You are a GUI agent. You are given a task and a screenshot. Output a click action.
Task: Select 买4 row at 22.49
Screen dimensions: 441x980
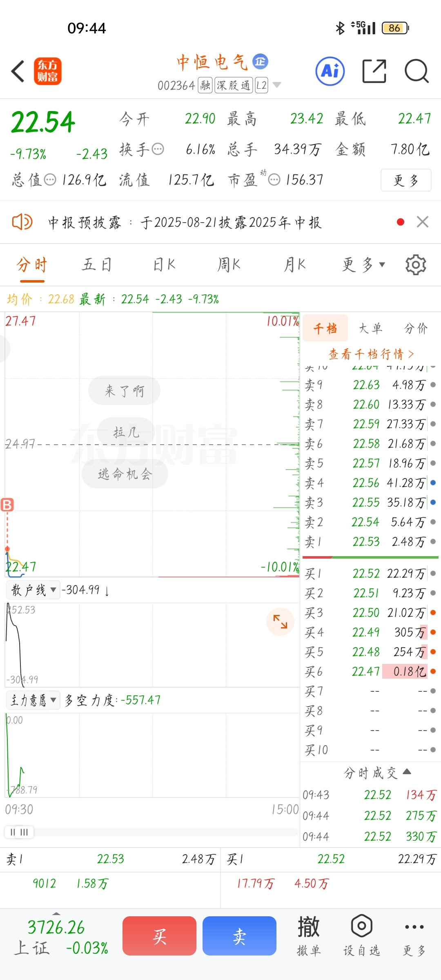(370, 632)
